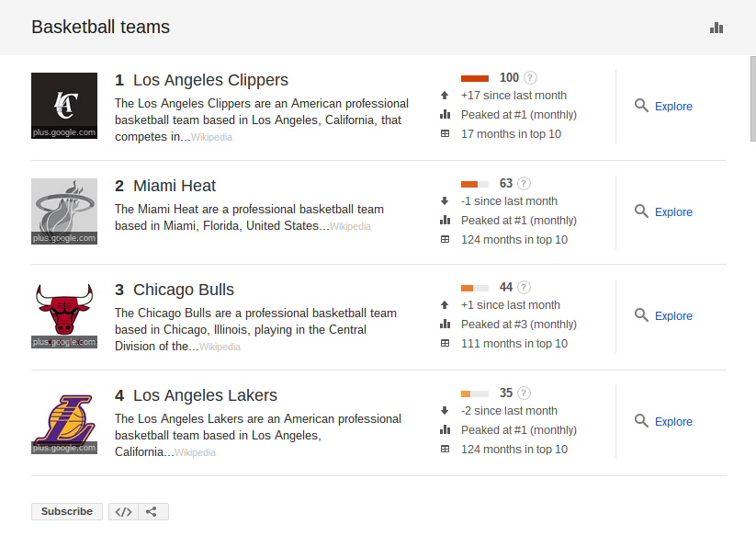Click the score value 35
This screenshot has width=756, height=536.
point(506,393)
